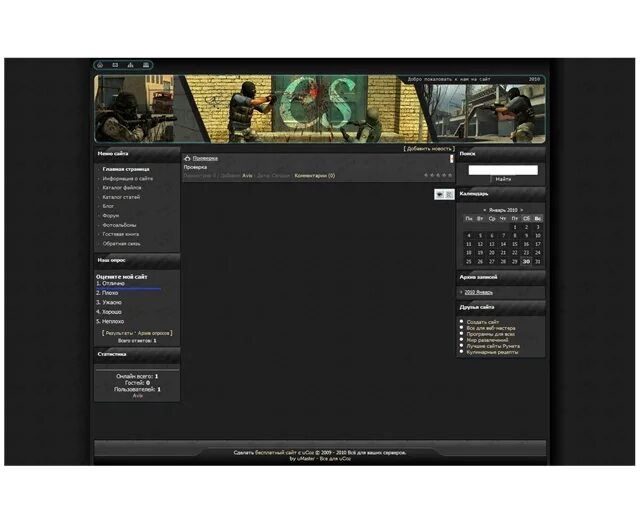Select highlighted day 30 in calendar
Viewport: 640px width, 512px height.
click(526, 262)
